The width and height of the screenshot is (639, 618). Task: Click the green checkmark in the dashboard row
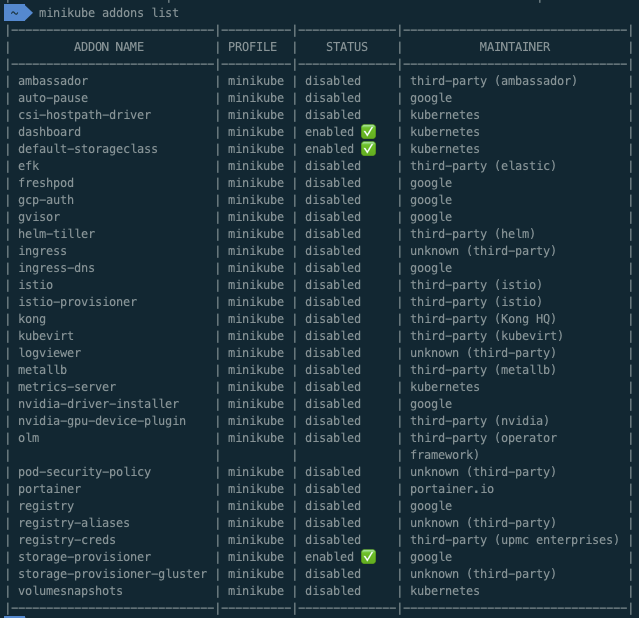click(368, 132)
